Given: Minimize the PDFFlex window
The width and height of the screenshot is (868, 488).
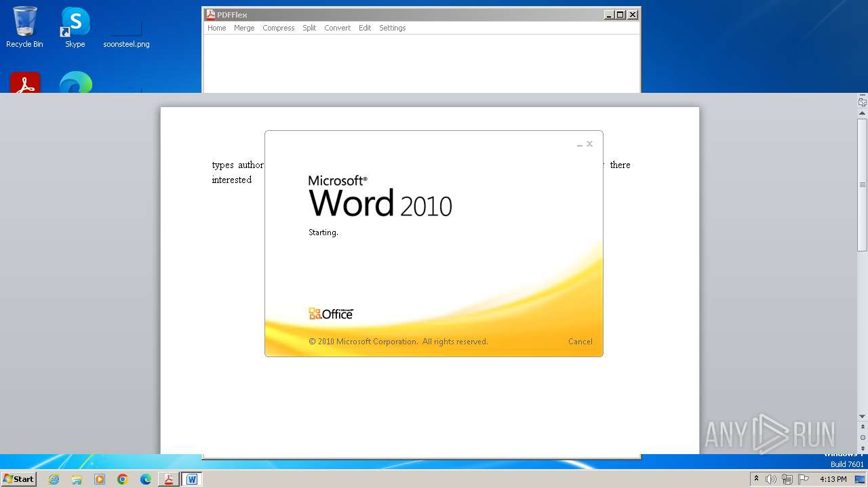Looking at the screenshot, I should [x=609, y=14].
